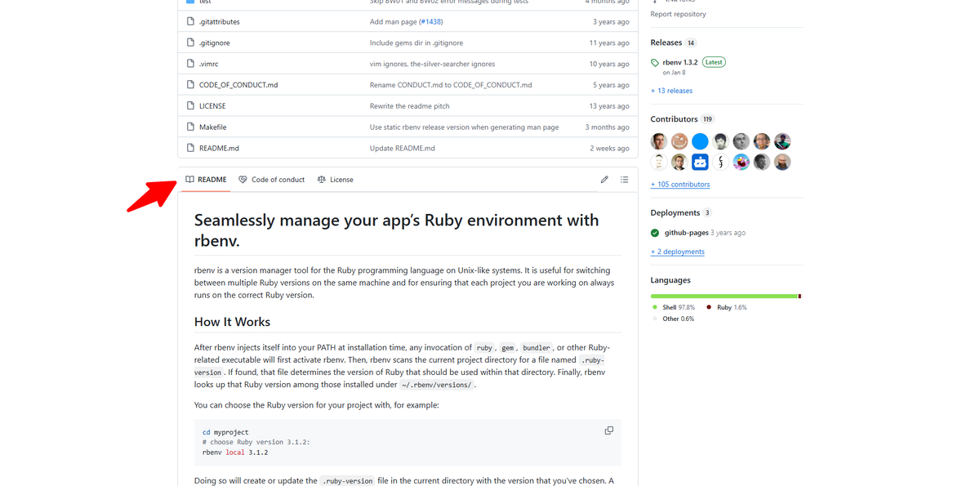
Task: Click Report repository link
Action: point(678,14)
